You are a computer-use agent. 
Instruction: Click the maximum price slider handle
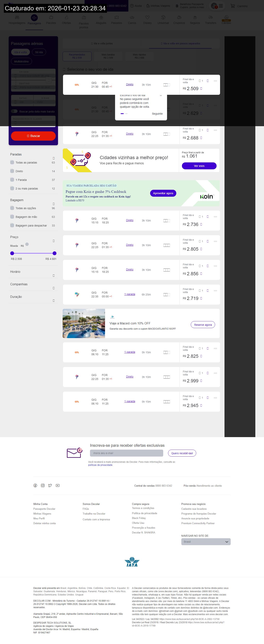pos(55,253)
